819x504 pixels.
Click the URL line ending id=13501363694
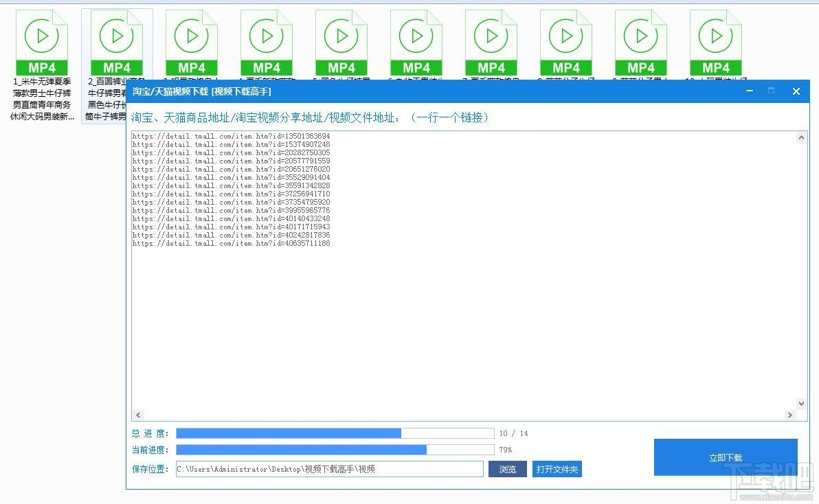231,136
